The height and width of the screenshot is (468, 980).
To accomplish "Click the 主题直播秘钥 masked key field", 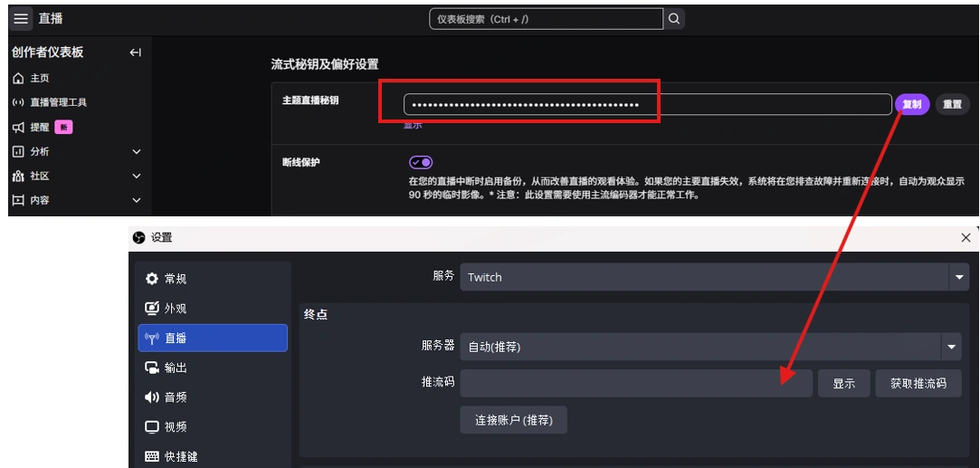I will 648,104.
